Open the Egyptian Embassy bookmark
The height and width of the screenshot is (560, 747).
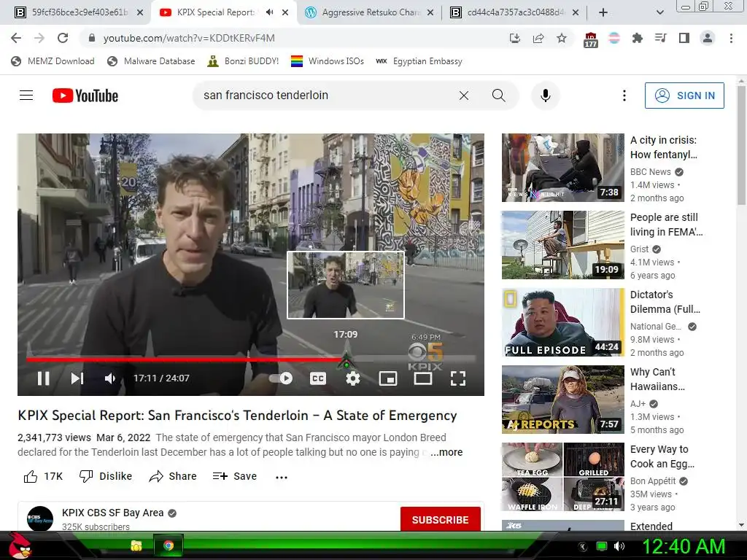[x=419, y=61]
